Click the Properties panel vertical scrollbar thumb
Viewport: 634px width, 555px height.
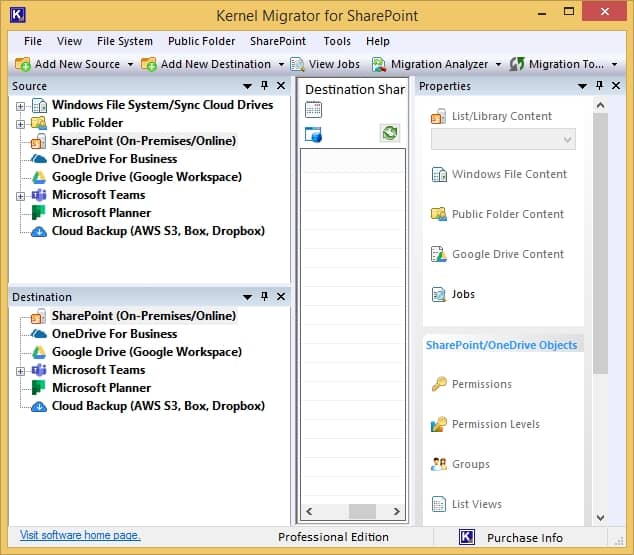pos(600,244)
